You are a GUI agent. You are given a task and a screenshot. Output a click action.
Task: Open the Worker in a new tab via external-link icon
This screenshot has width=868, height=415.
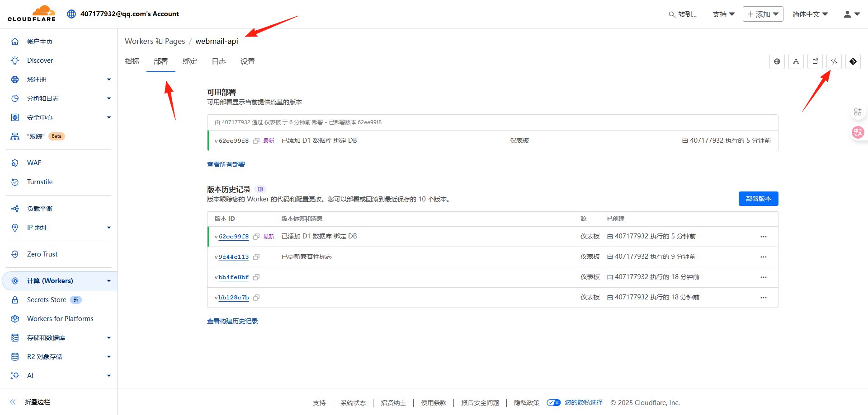coord(815,61)
